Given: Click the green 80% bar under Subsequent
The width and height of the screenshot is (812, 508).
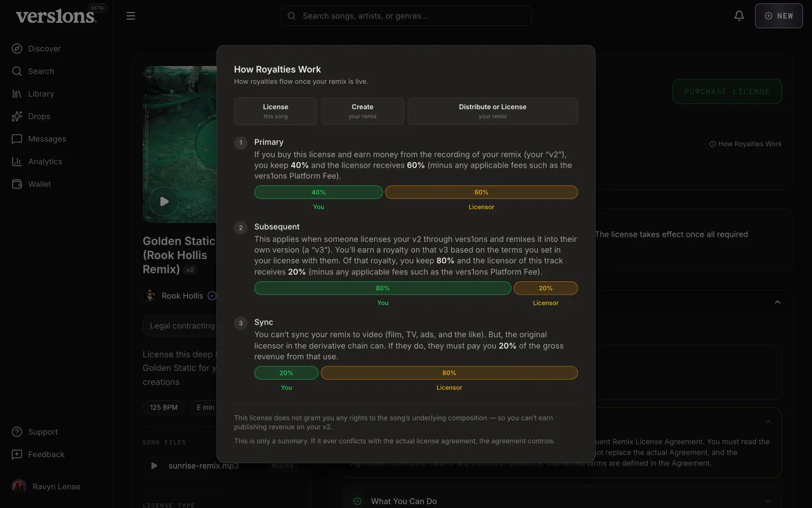Looking at the screenshot, I should [x=383, y=288].
